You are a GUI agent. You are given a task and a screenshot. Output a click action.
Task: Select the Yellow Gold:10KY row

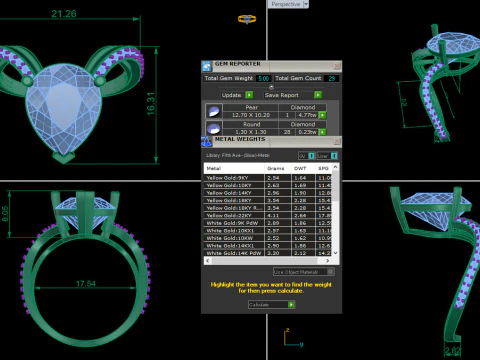268,185
